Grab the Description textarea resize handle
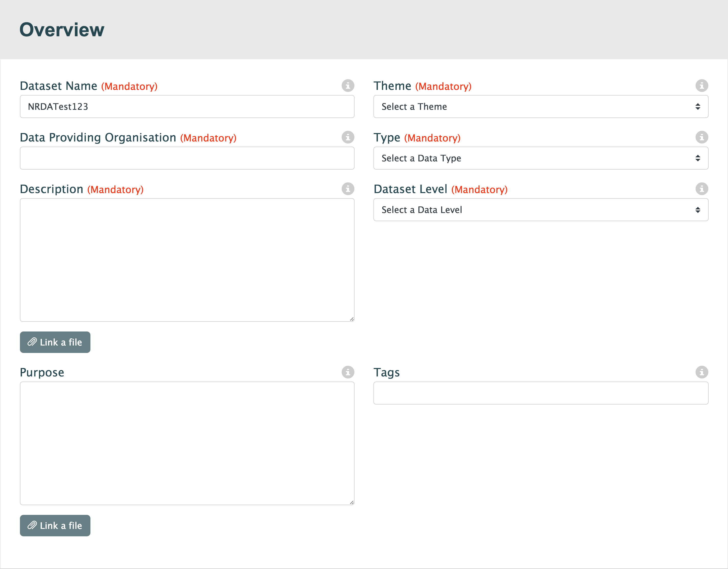Screen dimensions: 728x569 352,319
